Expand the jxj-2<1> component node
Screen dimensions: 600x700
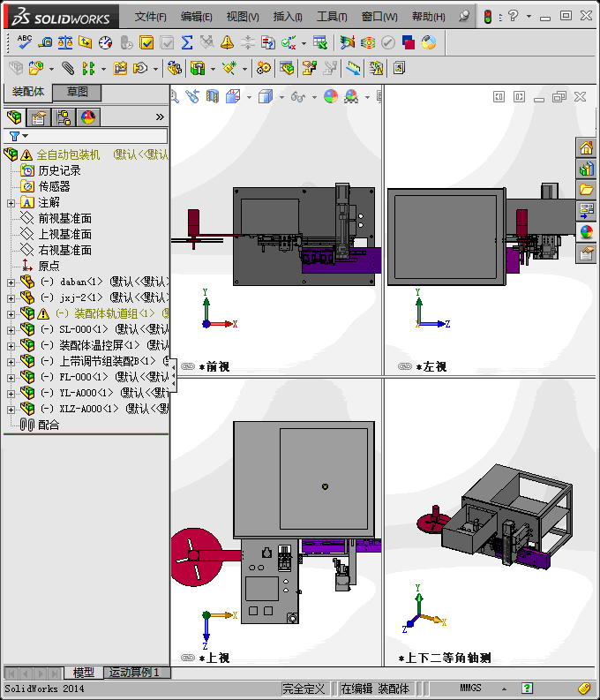point(11,298)
